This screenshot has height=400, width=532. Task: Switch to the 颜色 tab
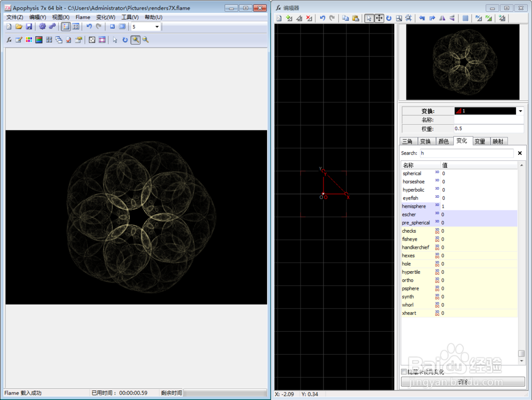[x=443, y=141]
